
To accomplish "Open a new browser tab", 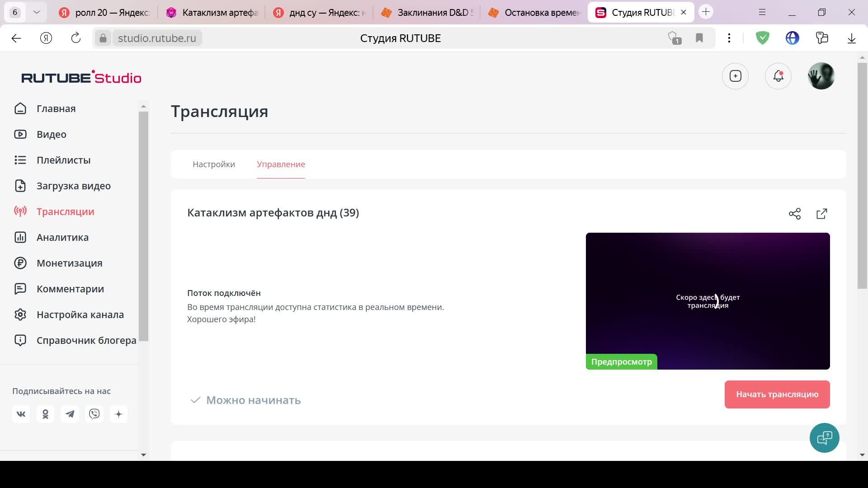I will click(706, 12).
